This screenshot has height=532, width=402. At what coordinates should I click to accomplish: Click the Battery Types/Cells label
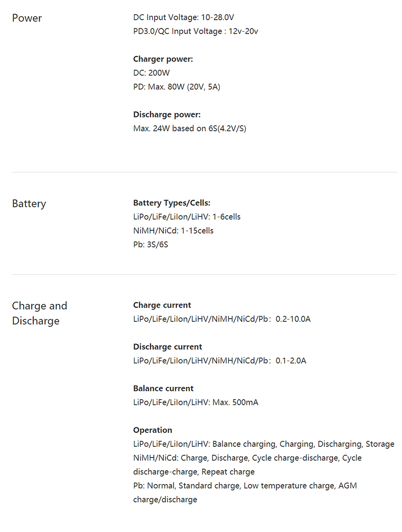point(172,203)
